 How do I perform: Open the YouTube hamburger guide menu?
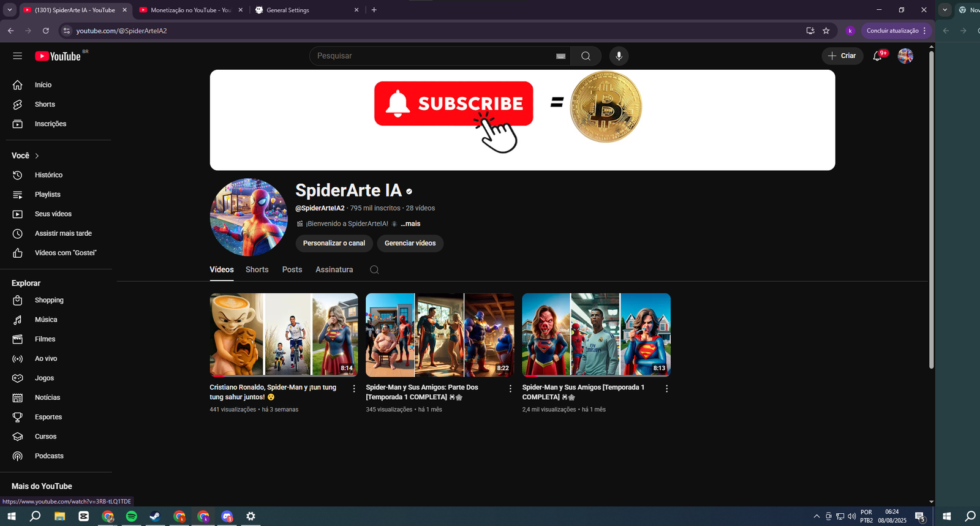point(17,56)
